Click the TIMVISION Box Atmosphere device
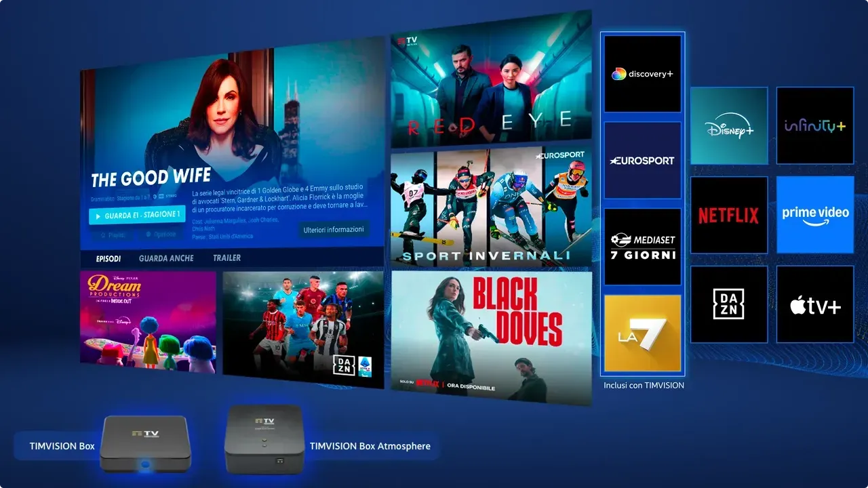 tap(264, 440)
